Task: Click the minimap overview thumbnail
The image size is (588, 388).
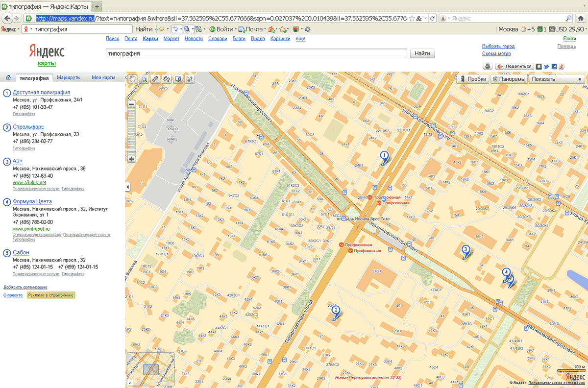Action: [x=151, y=369]
